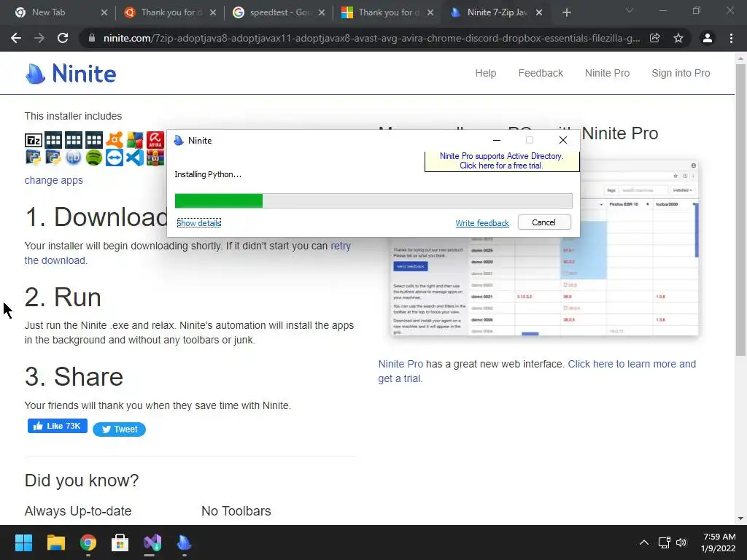Switch to the Microsoft Thank you tab
The height and width of the screenshot is (560, 747).
(x=387, y=13)
